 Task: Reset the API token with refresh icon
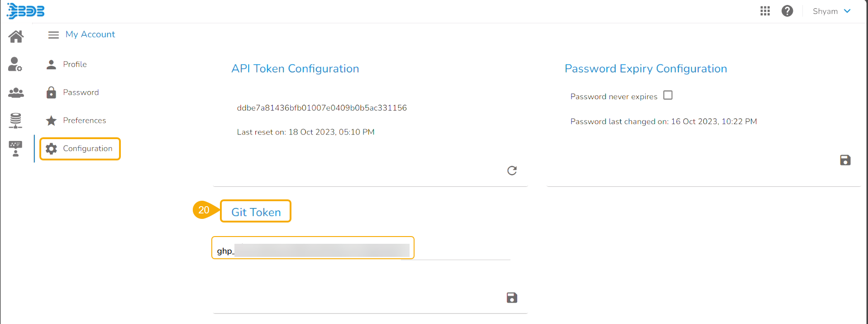512,170
